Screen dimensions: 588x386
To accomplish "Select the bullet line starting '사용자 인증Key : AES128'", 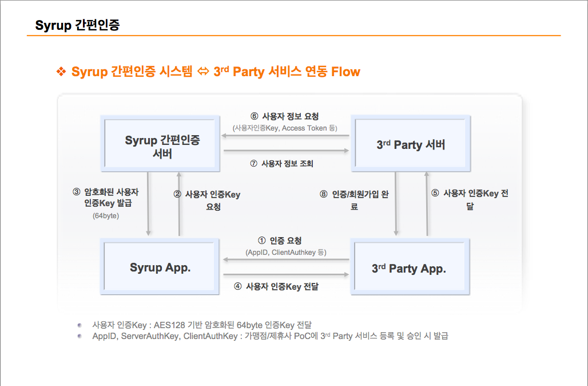I will pos(202,325).
